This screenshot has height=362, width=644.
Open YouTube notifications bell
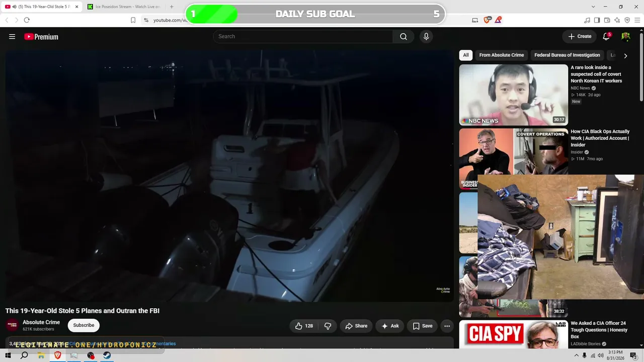[x=607, y=36]
